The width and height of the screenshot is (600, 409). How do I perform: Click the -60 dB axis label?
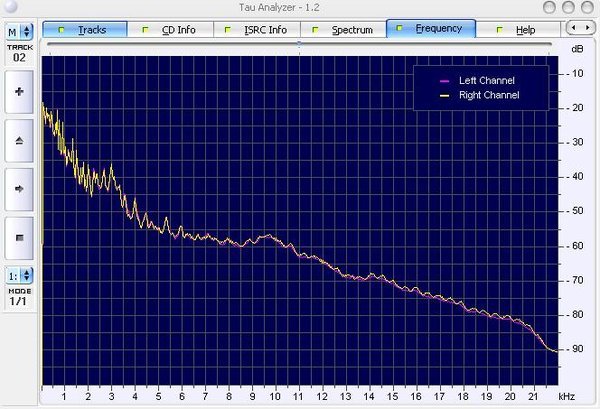(575, 246)
